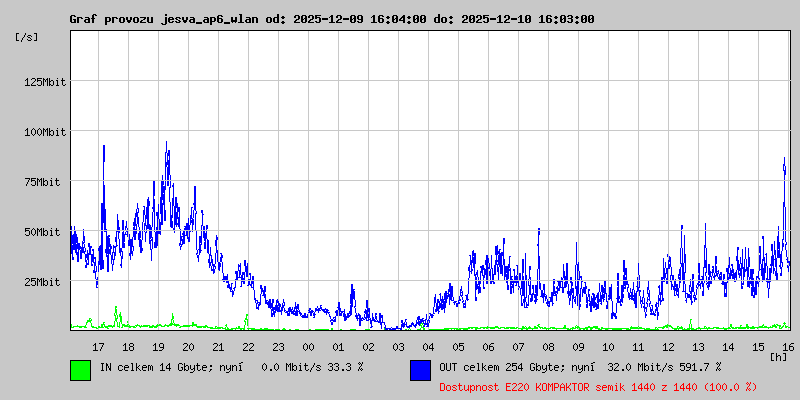Click the 125Mbit y-axis label

pyautogui.click(x=45, y=82)
